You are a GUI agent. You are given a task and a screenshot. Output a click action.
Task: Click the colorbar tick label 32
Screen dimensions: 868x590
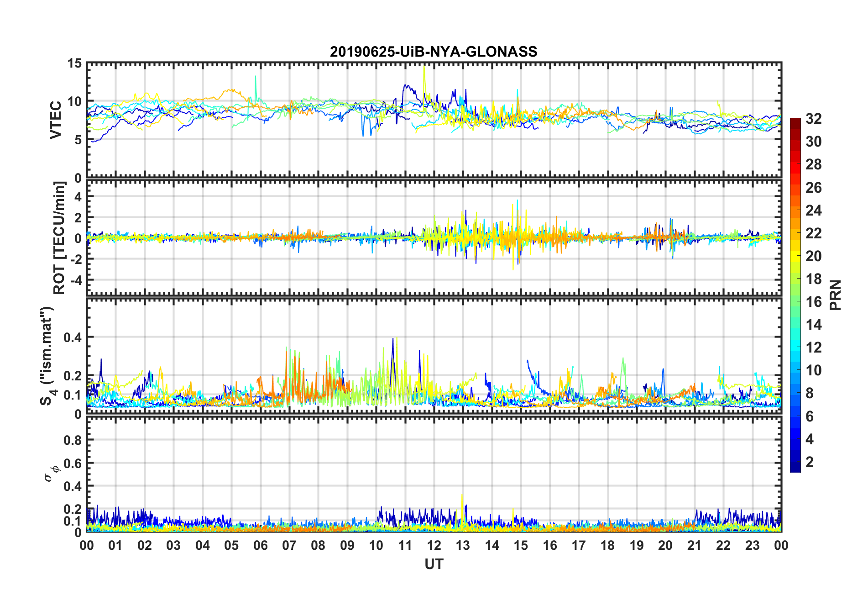click(813, 119)
